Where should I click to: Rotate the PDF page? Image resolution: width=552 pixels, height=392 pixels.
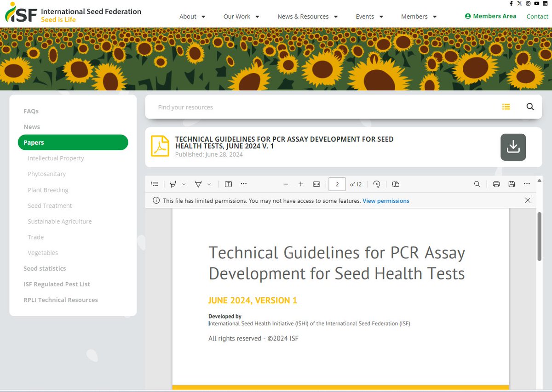click(377, 184)
